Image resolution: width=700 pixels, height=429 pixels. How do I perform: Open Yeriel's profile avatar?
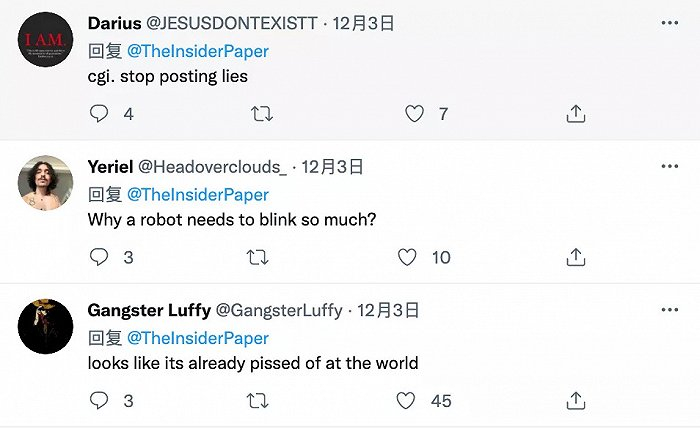pyautogui.click(x=46, y=182)
